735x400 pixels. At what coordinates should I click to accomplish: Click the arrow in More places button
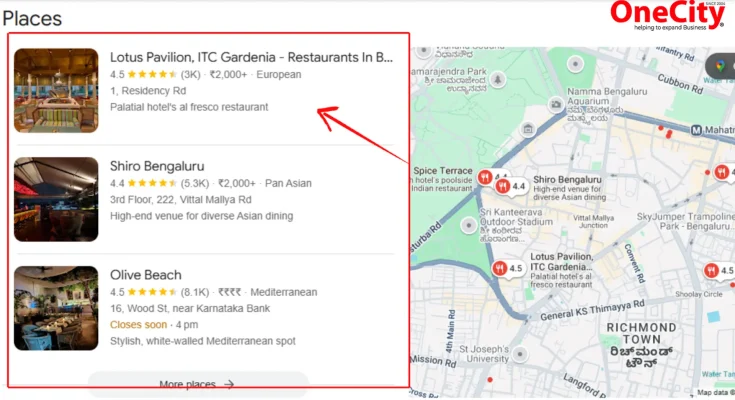click(229, 384)
